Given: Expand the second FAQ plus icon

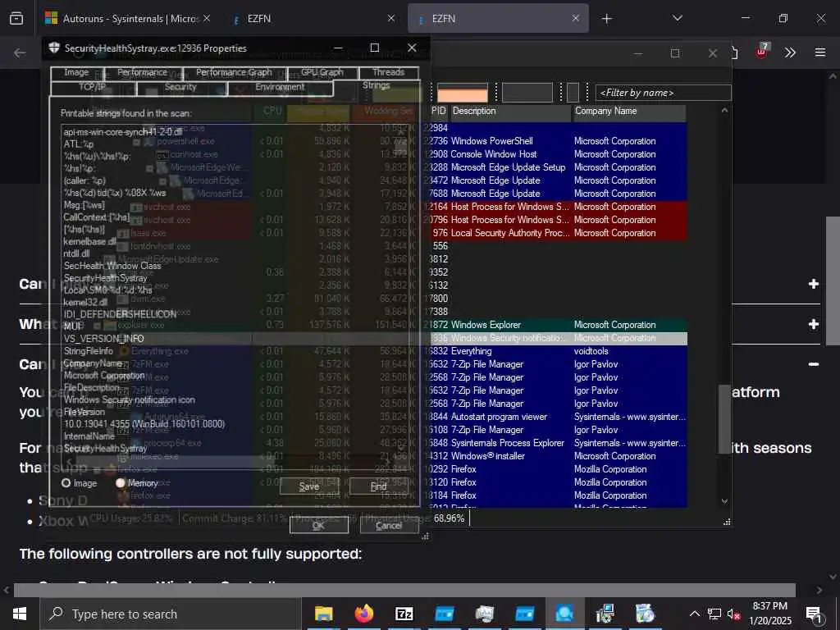Looking at the screenshot, I should tap(813, 324).
